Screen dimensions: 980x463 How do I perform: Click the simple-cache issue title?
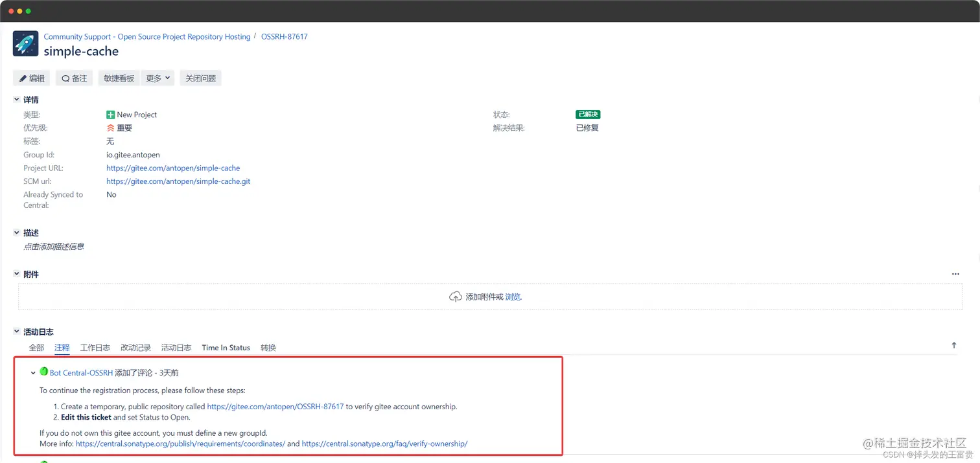coord(81,51)
